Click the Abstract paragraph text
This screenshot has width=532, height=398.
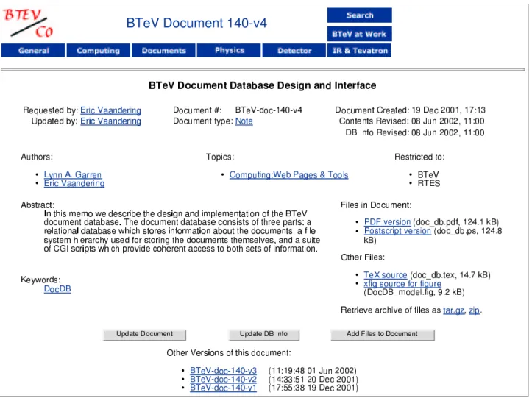(182, 232)
